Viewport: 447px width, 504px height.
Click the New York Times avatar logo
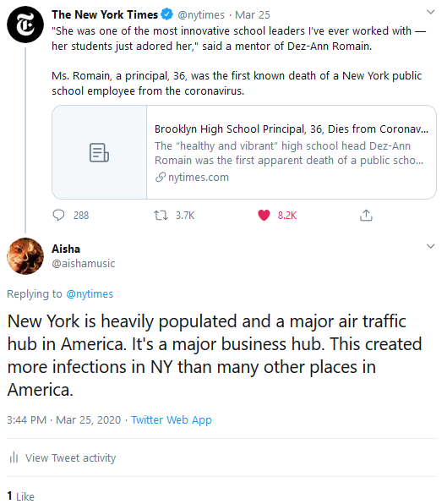point(25,25)
